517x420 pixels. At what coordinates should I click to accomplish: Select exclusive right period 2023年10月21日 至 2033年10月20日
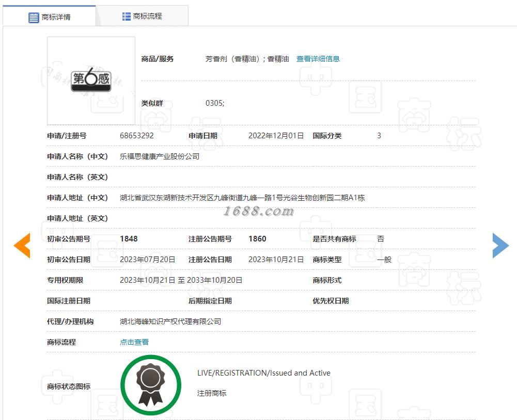(181, 280)
